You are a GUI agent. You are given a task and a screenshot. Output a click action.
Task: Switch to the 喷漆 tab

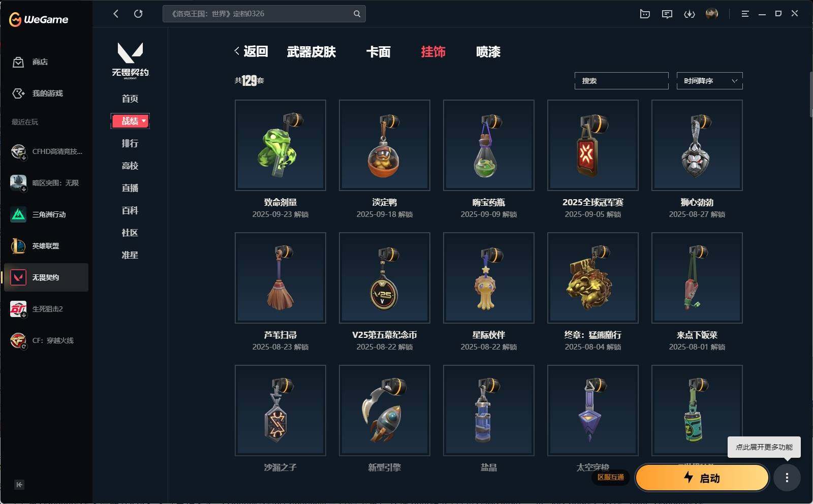click(488, 52)
